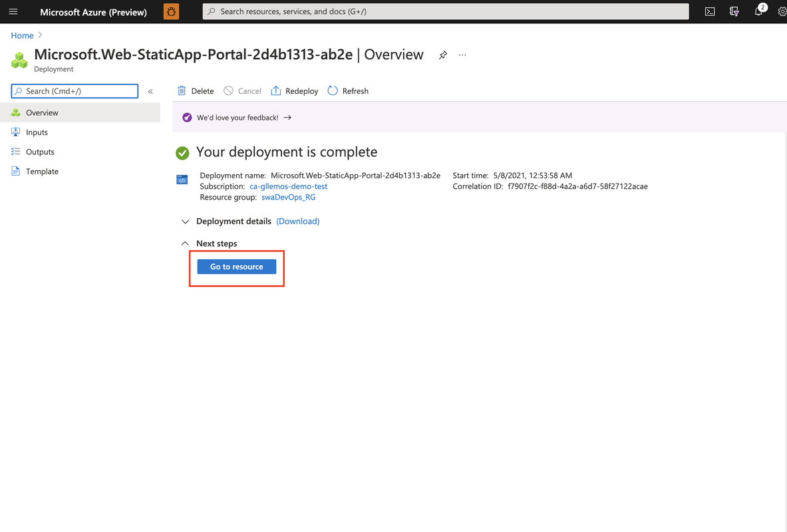Open the Overview menu item
The height and width of the screenshot is (532, 787).
[80, 112]
